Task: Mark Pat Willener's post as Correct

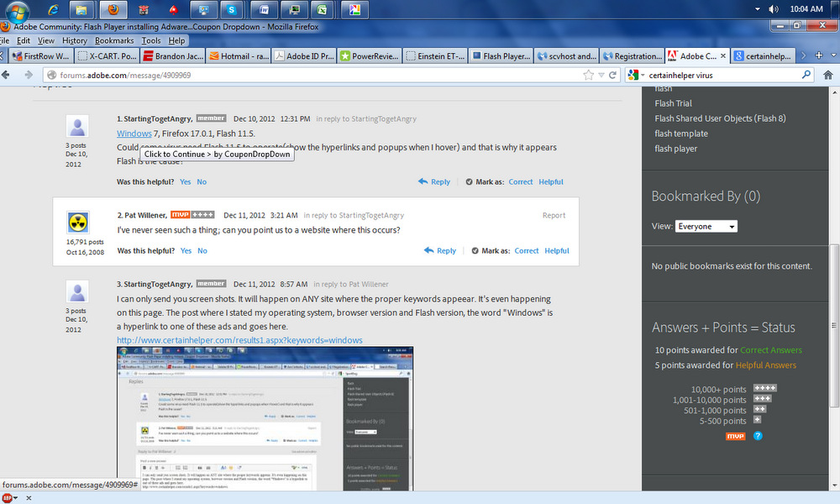Action: [526, 250]
